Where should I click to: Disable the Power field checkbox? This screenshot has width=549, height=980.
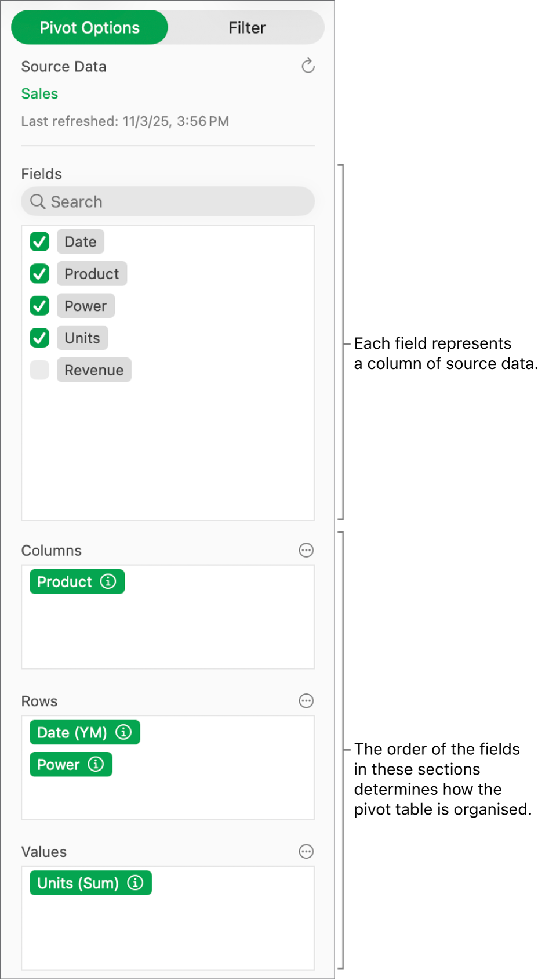(x=39, y=306)
